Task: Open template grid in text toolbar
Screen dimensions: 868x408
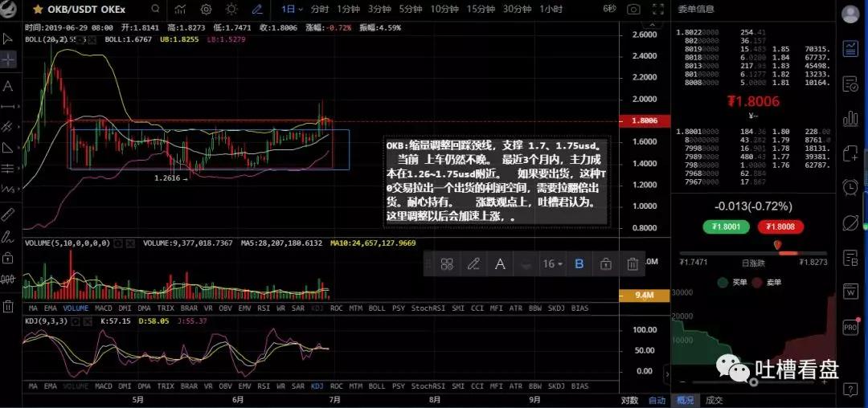Action: click(x=447, y=263)
